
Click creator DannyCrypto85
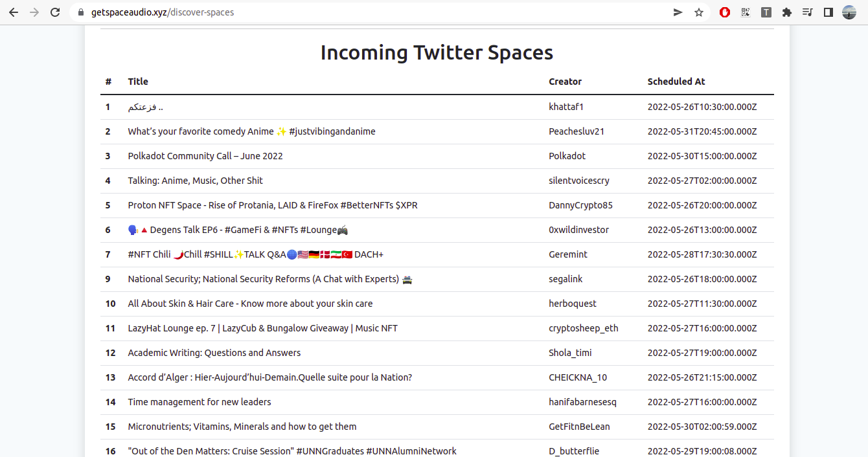(x=580, y=205)
